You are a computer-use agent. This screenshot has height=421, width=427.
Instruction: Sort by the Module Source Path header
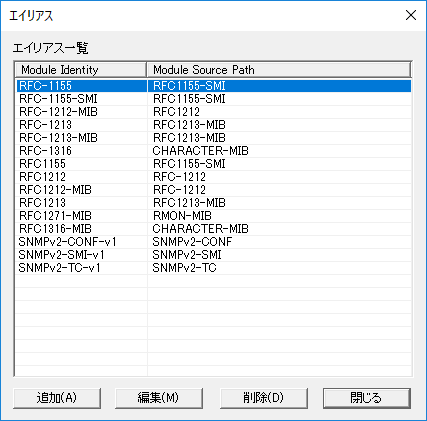(x=279, y=70)
